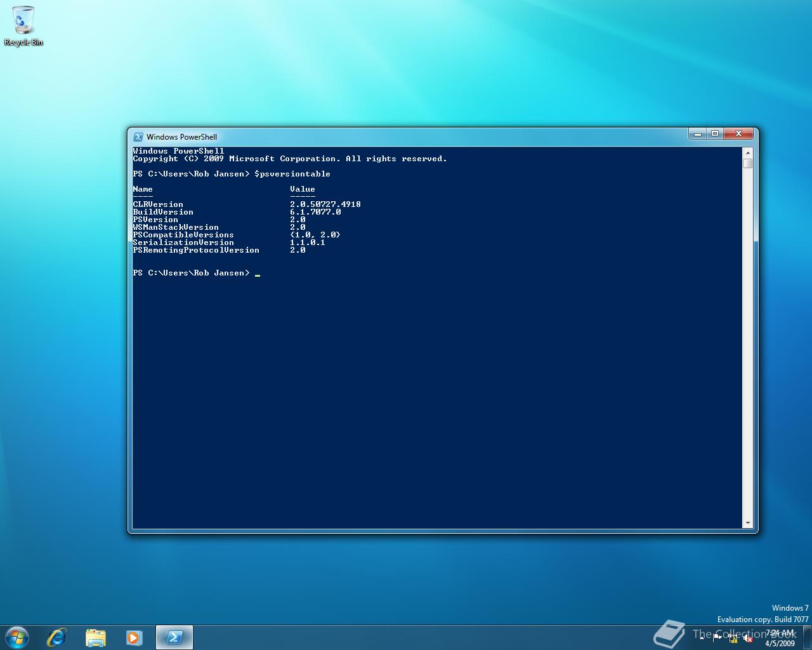Viewport: 812px width, 650px height.
Task: Click the PSVersion row name
Action: click(x=155, y=220)
